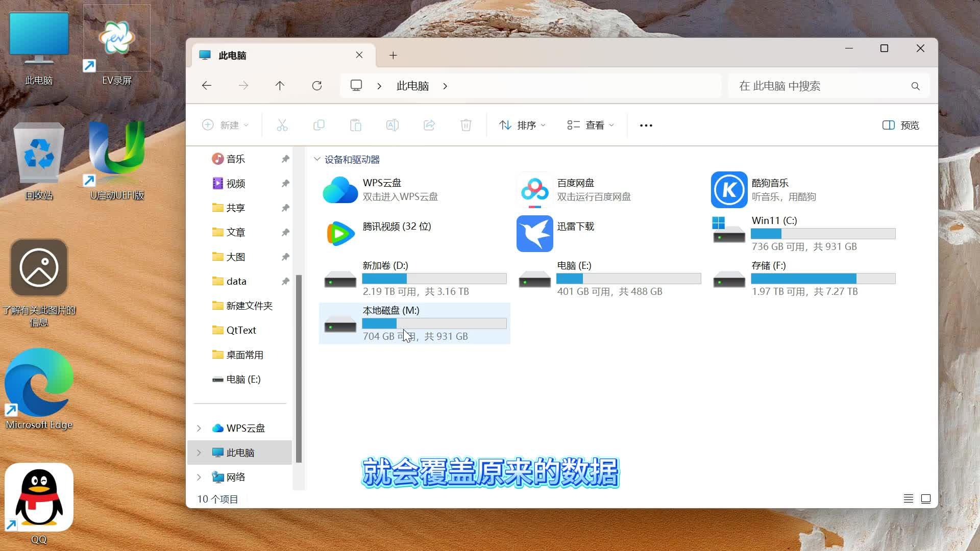The height and width of the screenshot is (551, 980).
Task: Select the 电脑 (E:) drive icon in main pane
Action: [534, 280]
